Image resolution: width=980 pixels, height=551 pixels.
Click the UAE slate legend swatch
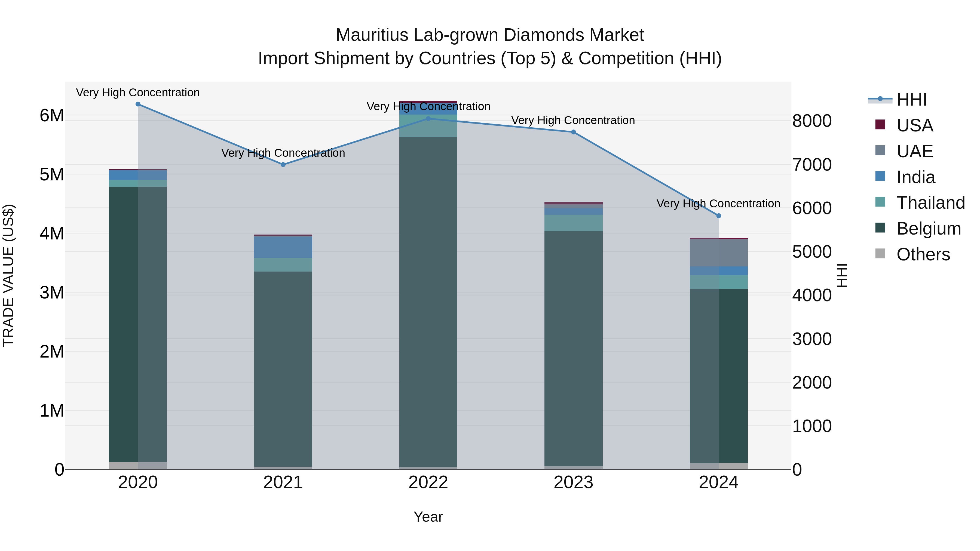pyautogui.click(x=880, y=150)
